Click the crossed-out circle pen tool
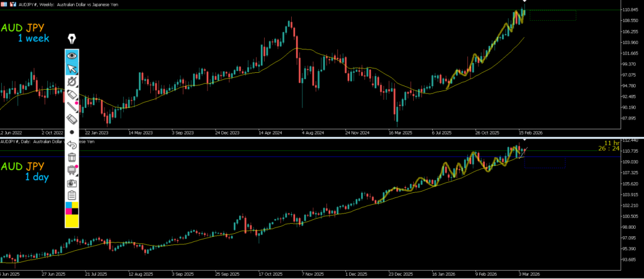The width and height of the screenshot is (644, 279). [72, 82]
